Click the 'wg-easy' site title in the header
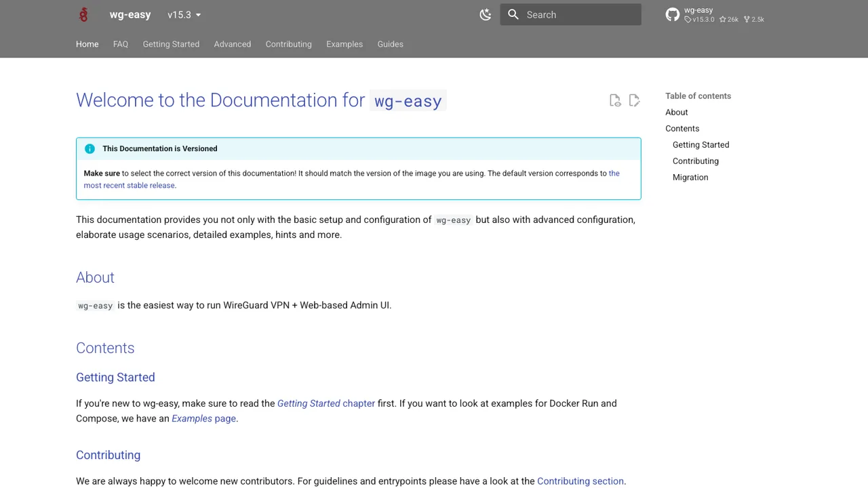The height and width of the screenshot is (488, 868). (x=130, y=15)
